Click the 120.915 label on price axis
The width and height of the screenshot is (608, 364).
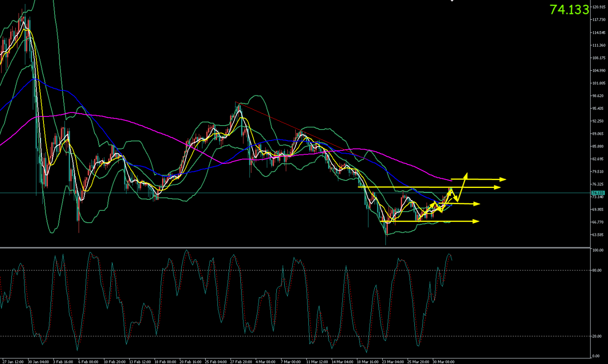(x=599, y=7)
